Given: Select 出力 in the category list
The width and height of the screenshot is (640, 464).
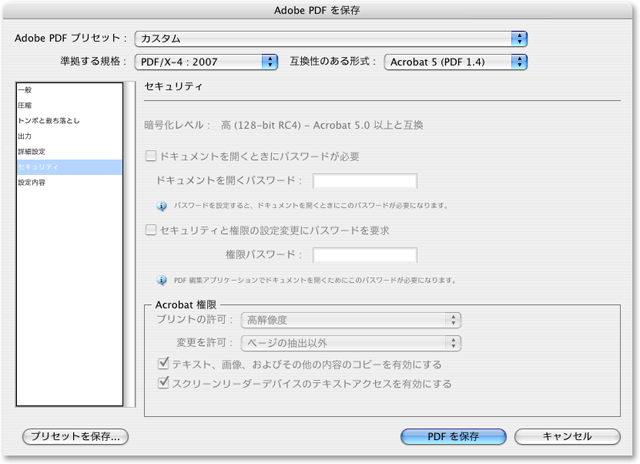Looking at the screenshot, I should pos(25,136).
